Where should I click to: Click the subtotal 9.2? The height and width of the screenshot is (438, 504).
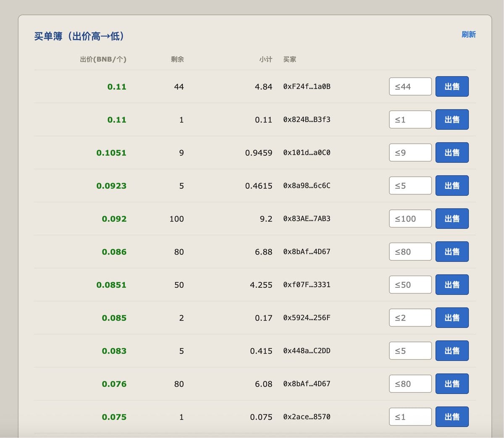click(266, 219)
